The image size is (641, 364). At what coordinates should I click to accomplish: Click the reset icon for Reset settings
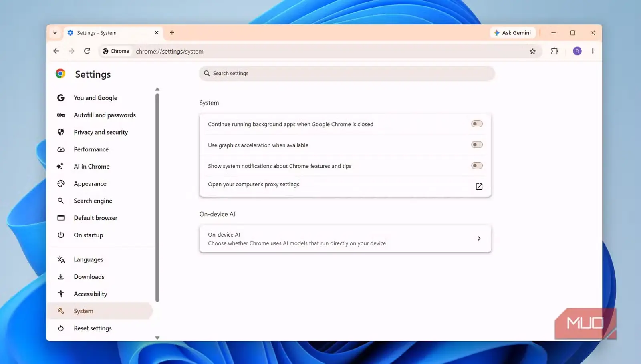tap(61, 328)
